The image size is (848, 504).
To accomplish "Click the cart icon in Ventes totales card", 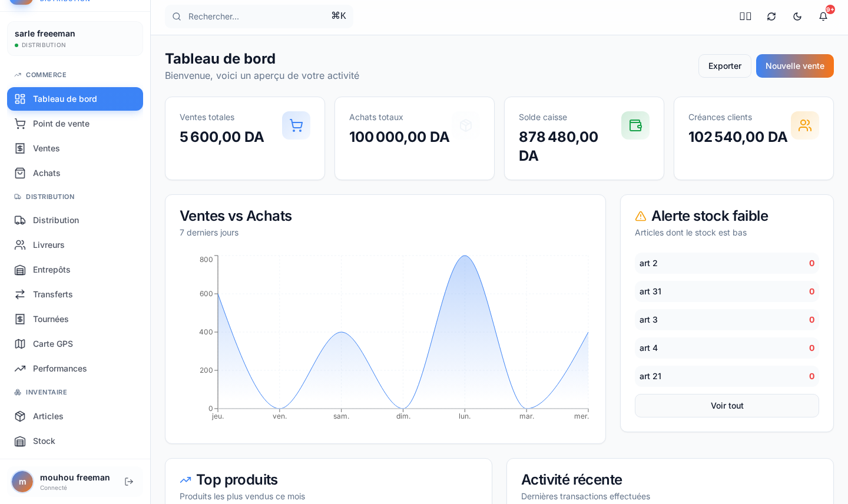I will (296, 125).
